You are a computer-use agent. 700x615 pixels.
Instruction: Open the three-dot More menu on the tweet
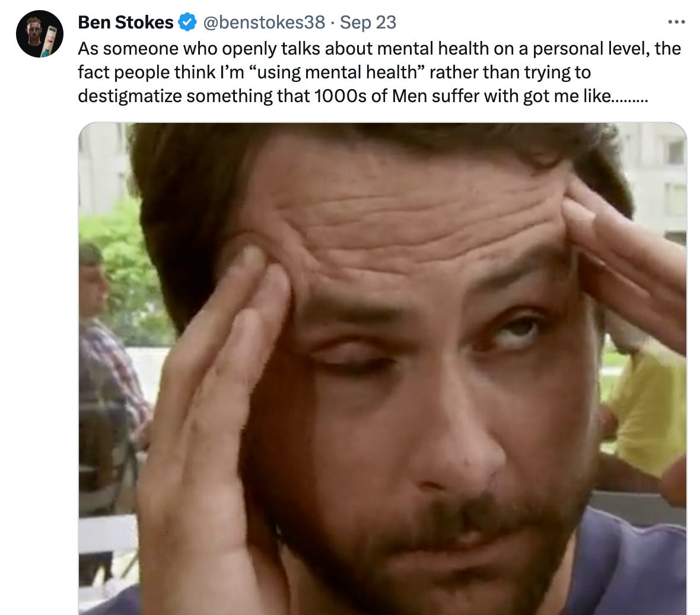(676, 22)
